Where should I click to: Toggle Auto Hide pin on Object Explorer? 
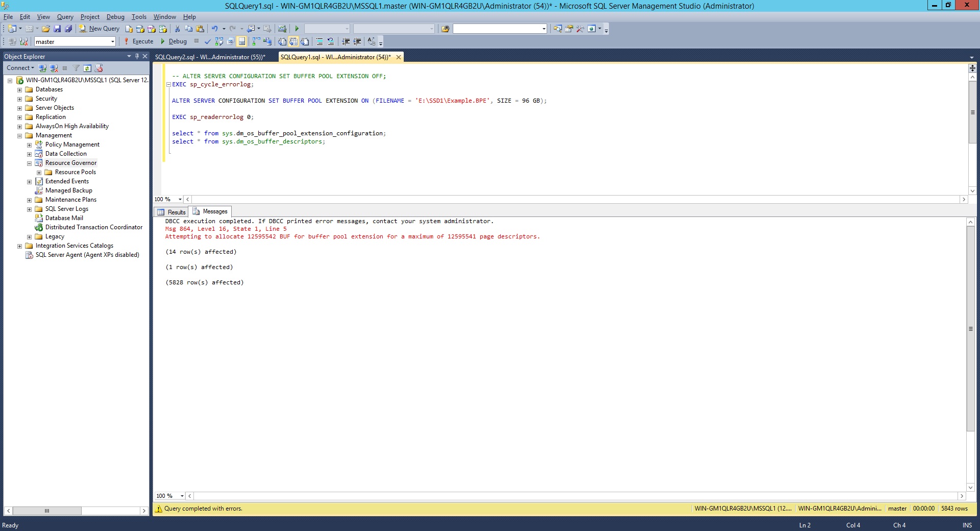tap(137, 56)
